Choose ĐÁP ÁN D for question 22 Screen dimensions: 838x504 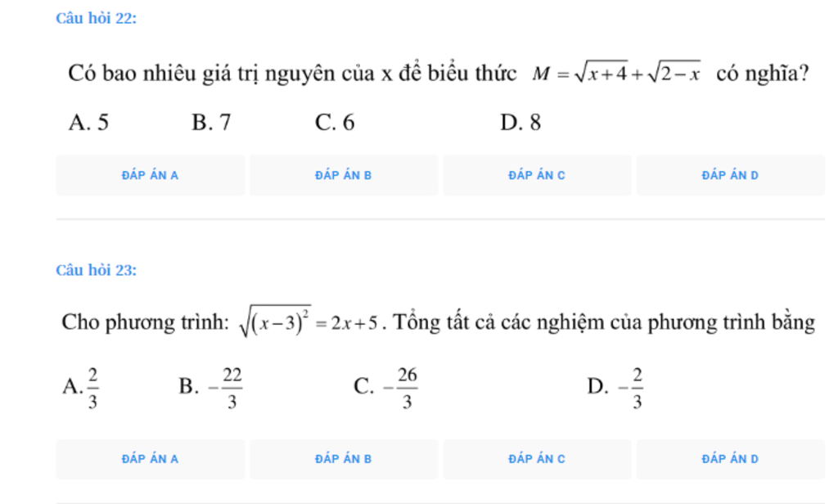[x=730, y=175]
